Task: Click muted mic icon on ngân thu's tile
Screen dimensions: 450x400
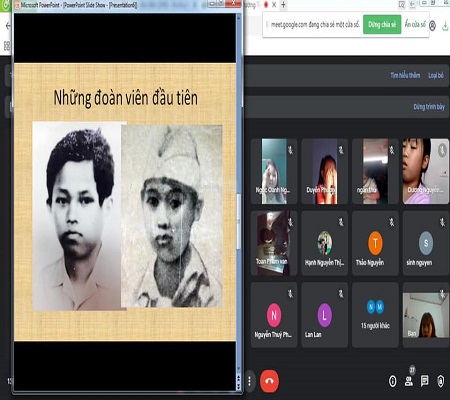Action: pos(392,150)
